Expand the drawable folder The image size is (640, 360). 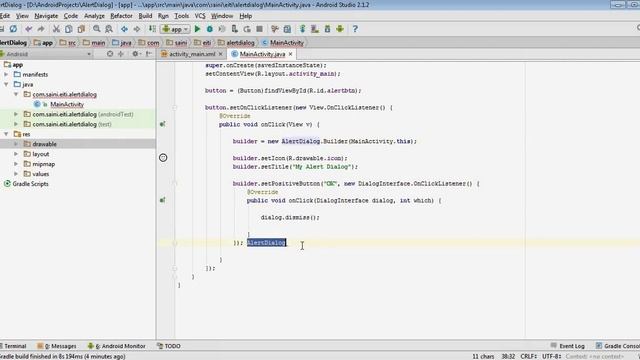click(16, 144)
